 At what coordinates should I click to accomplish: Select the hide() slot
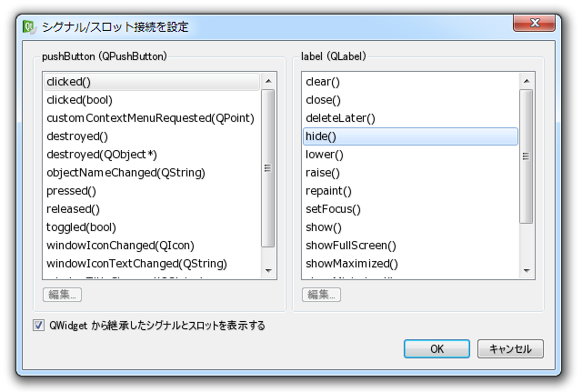pos(410,136)
